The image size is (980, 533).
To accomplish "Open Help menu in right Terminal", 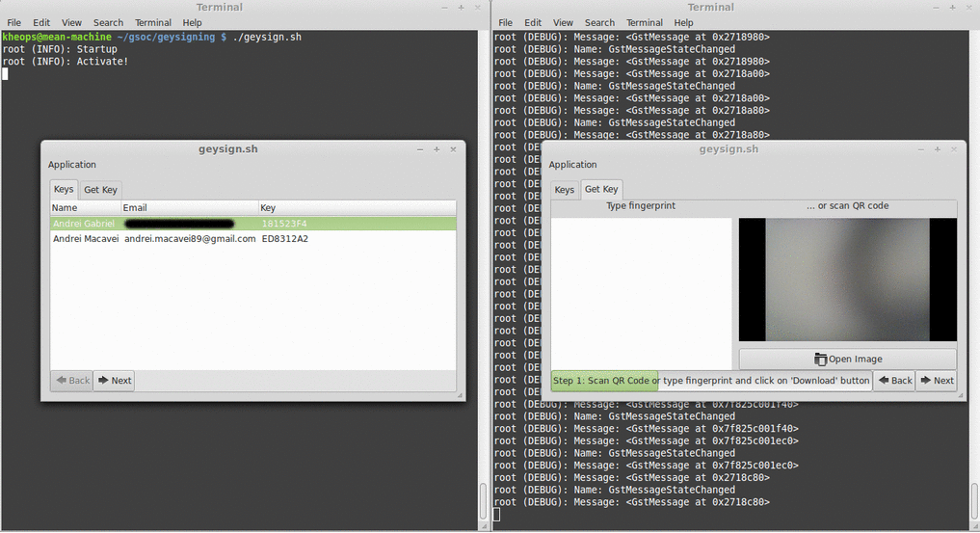I will [683, 22].
